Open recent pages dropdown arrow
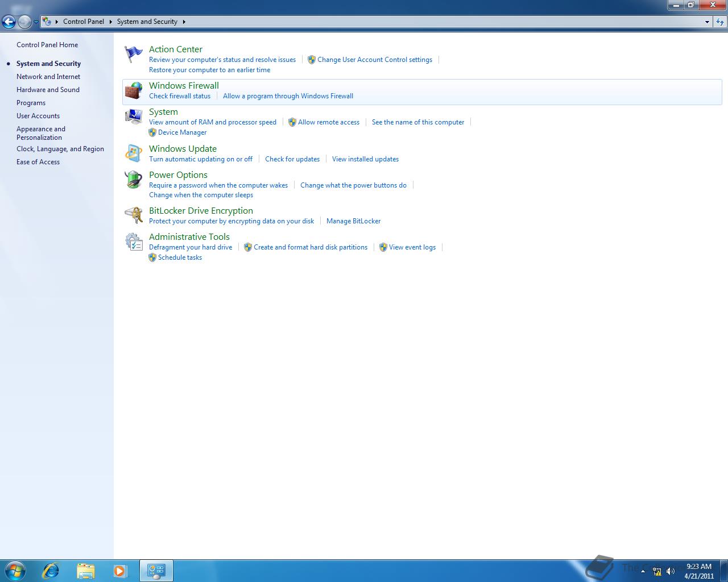 36,22
